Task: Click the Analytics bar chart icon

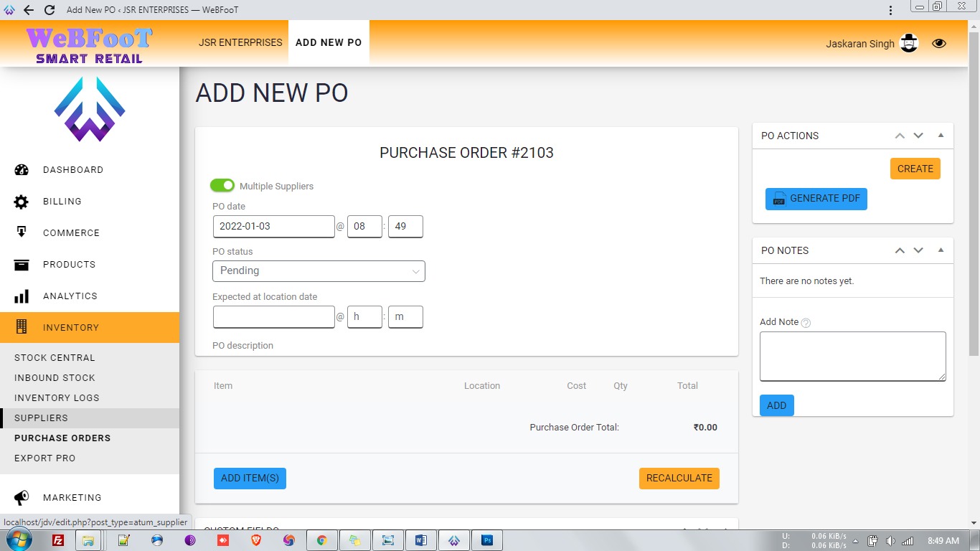Action: click(22, 296)
